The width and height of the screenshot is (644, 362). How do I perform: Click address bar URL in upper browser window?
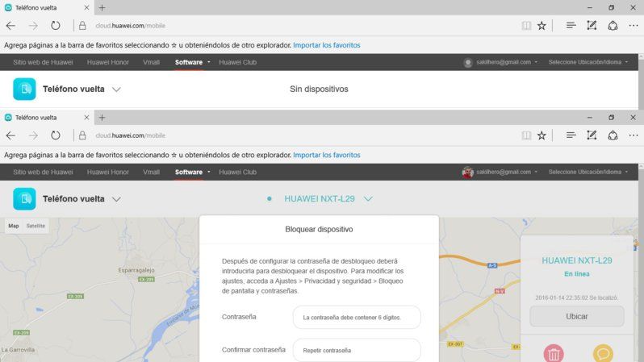[130, 26]
